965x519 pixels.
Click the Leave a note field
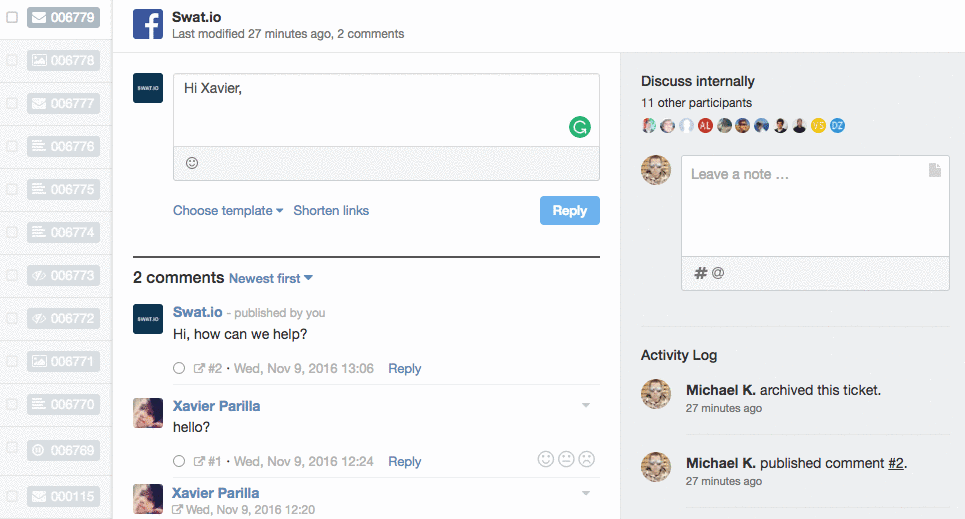(x=815, y=206)
